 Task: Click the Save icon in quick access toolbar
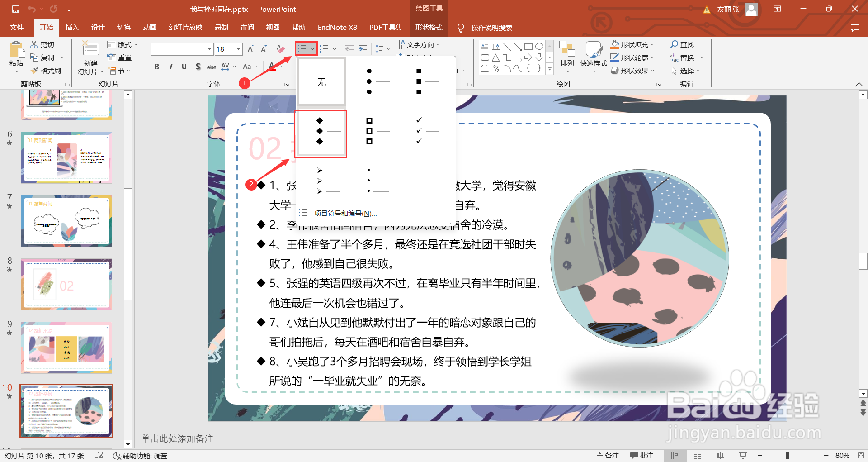pos(15,9)
